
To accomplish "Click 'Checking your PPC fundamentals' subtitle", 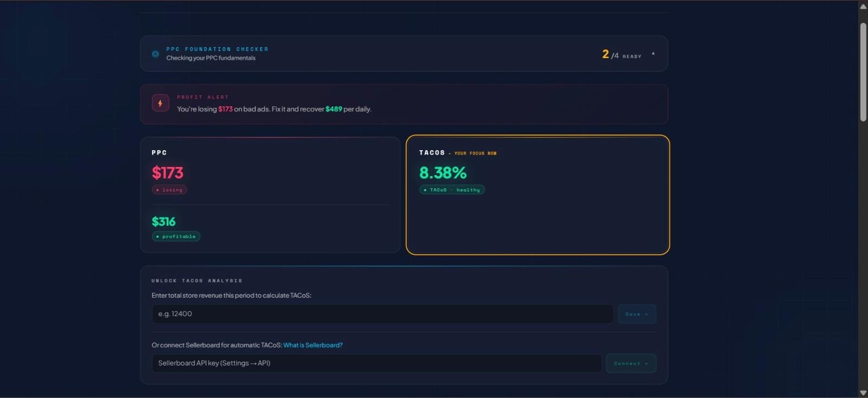I will [x=211, y=58].
